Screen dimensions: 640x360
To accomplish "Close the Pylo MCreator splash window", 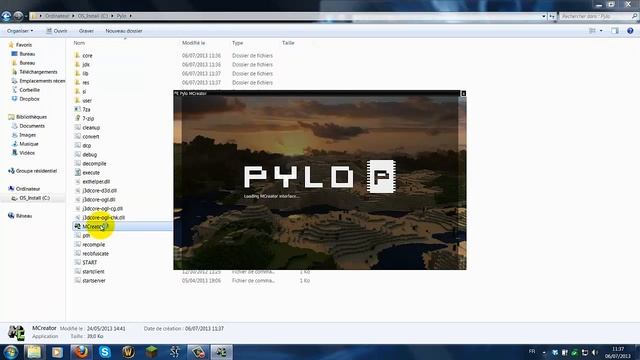I will 463,93.
